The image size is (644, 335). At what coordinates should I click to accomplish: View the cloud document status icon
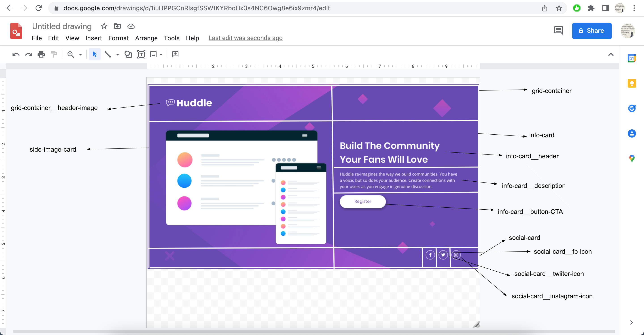(131, 26)
